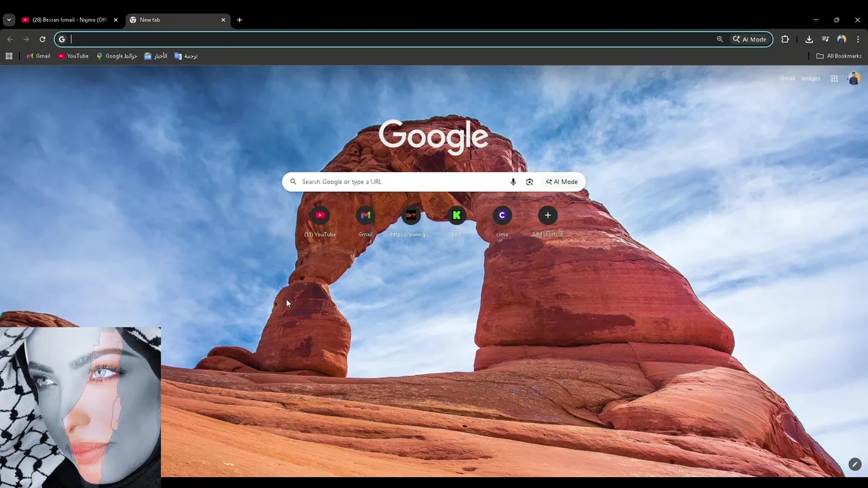Go back using the back arrow
868x488 pixels.
tap(10, 39)
